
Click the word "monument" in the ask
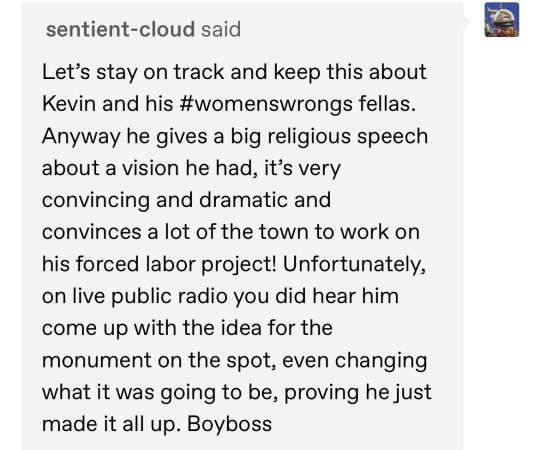[97, 360]
